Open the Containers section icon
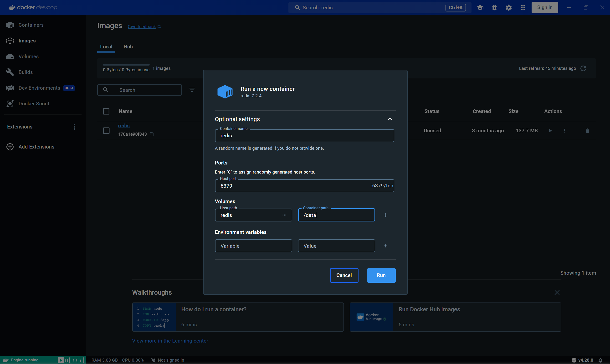 coord(10,25)
